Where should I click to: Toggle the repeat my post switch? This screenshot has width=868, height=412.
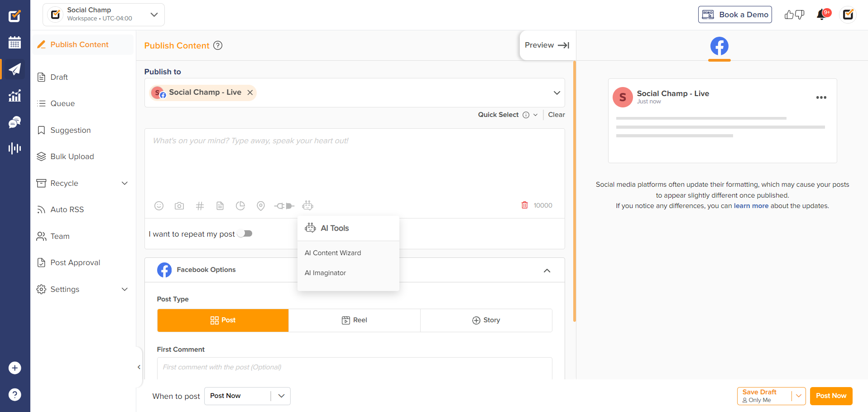point(245,233)
